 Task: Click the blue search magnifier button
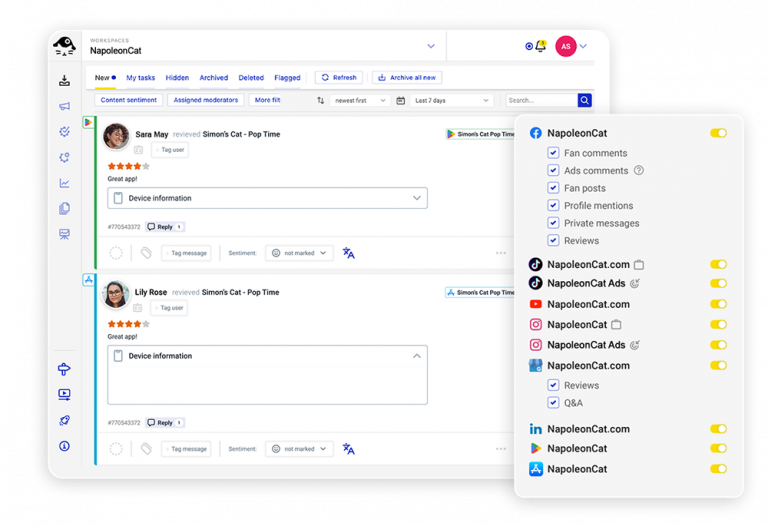tap(584, 100)
